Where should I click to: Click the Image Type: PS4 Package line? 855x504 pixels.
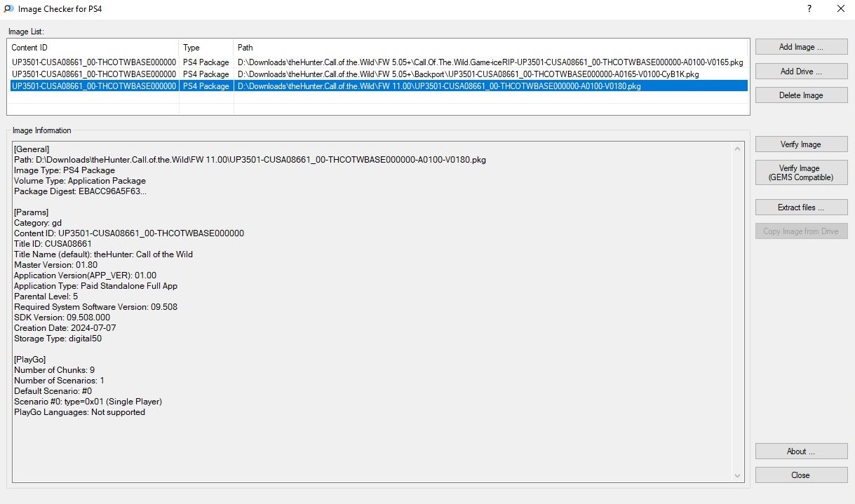[65, 170]
